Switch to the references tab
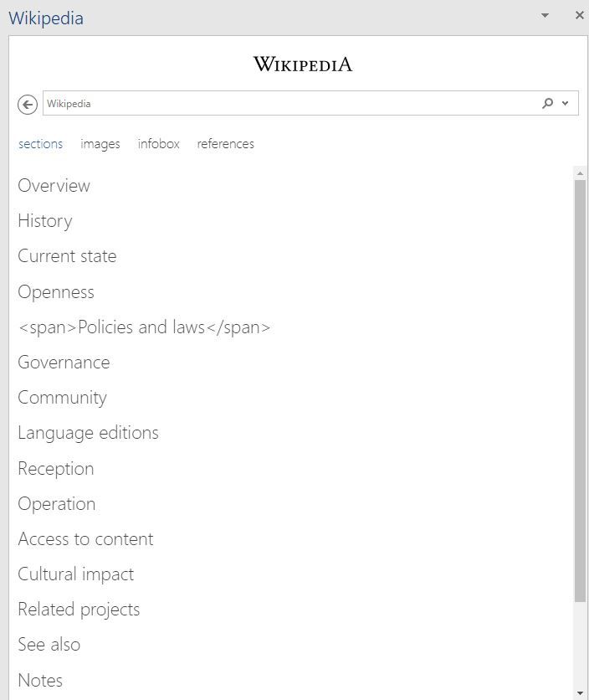The width and height of the screenshot is (589, 700). point(226,144)
